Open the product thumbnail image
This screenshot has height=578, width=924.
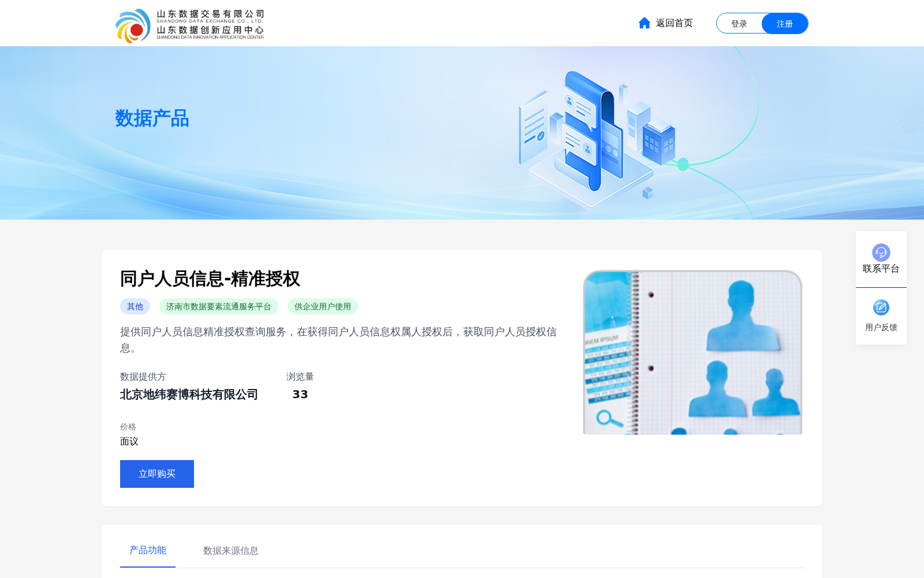coord(692,353)
